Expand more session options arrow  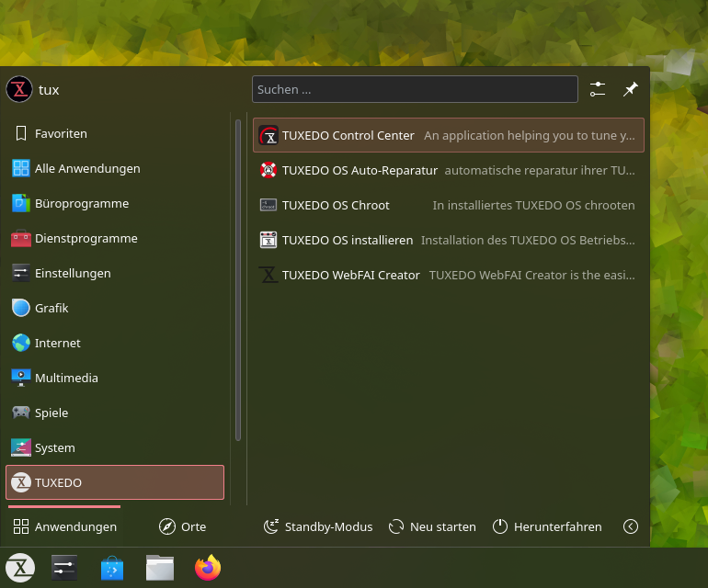click(631, 526)
